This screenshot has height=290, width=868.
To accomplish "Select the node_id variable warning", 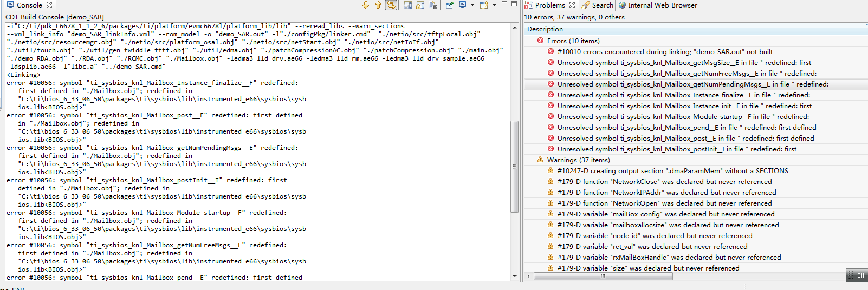I will pos(696,235).
